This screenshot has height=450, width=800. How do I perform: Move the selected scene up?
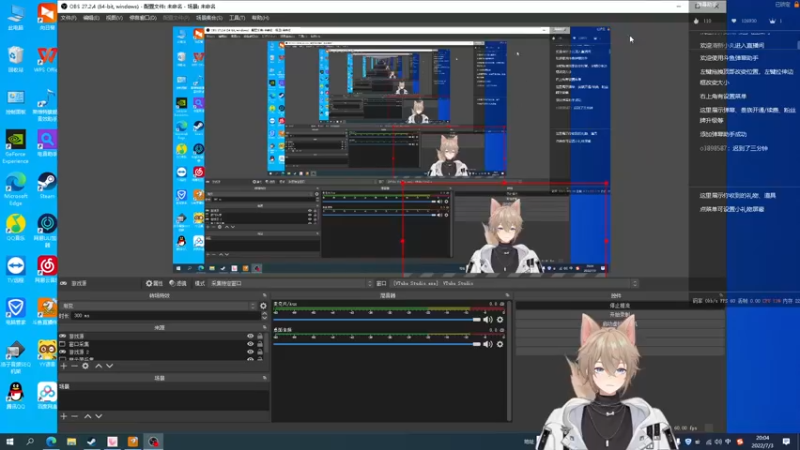point(88,416)
